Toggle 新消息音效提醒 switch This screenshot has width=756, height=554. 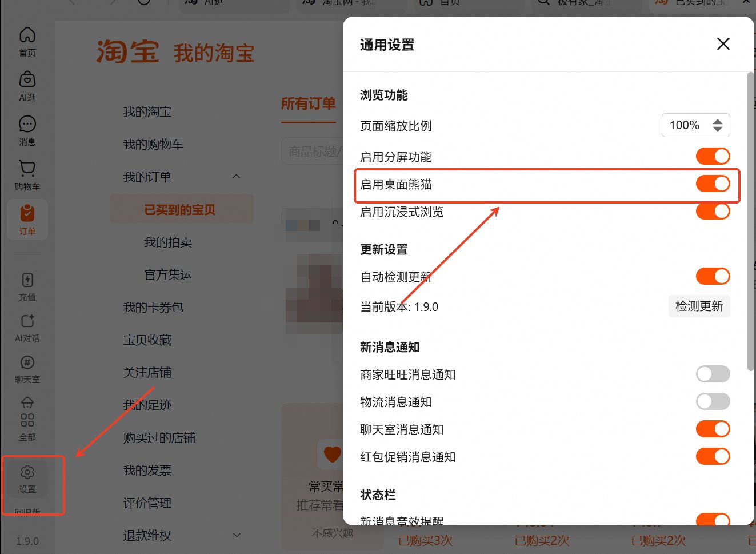(713, 520)
